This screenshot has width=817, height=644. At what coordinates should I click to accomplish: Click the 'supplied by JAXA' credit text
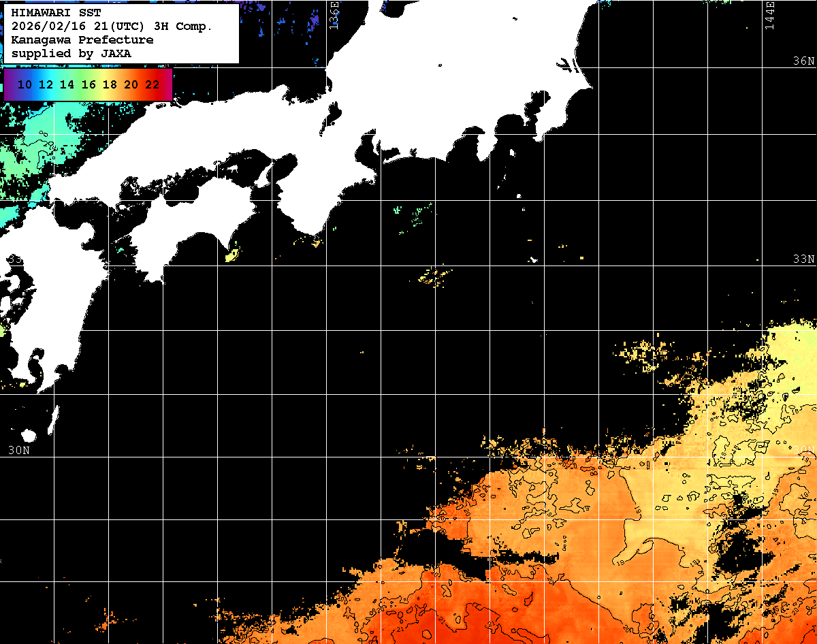pyautogui.click(x=71, y=53)
